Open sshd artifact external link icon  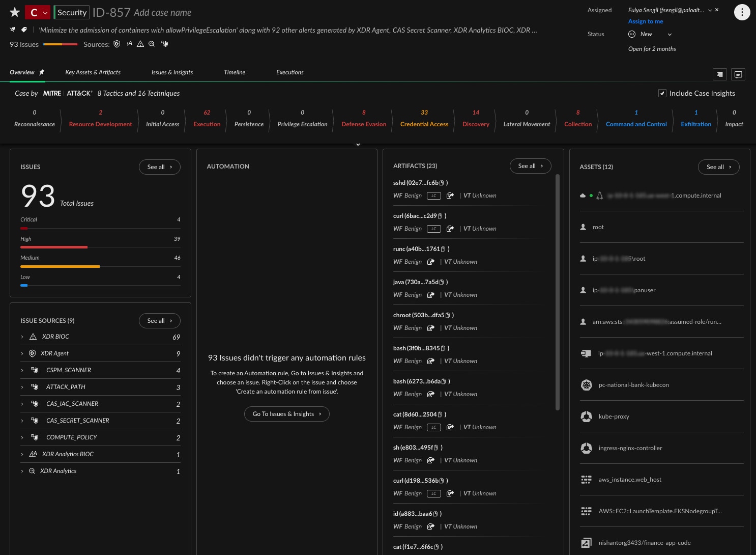coord(450,196)
